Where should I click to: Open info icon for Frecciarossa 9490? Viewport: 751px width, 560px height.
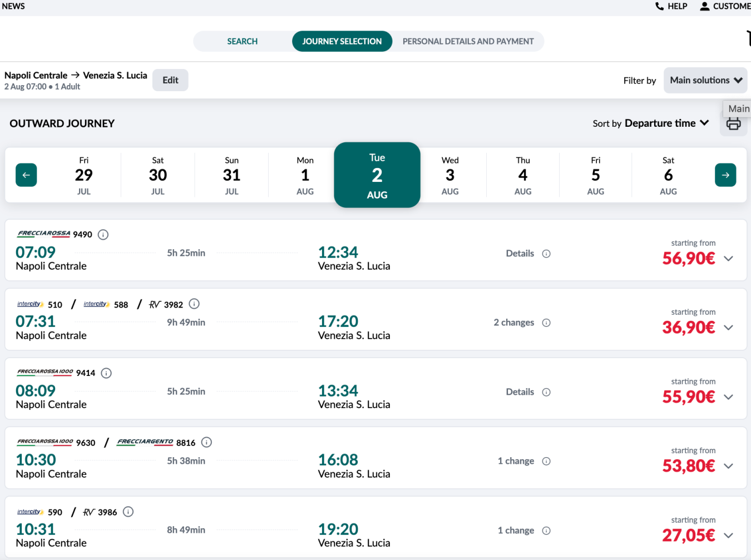tap(103, 235)
